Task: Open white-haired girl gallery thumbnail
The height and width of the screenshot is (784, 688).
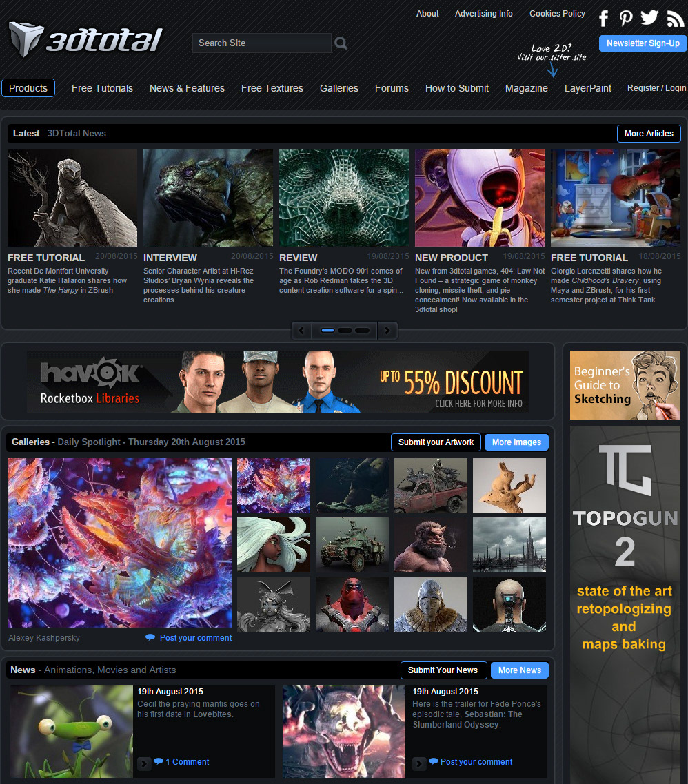Action: tap(274, 545)
